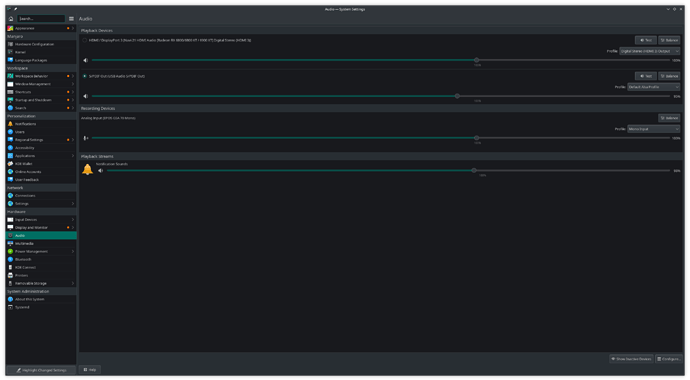Screen dimensions: 690x380
Task: Open Systemd module
Action: pos(41,307)
